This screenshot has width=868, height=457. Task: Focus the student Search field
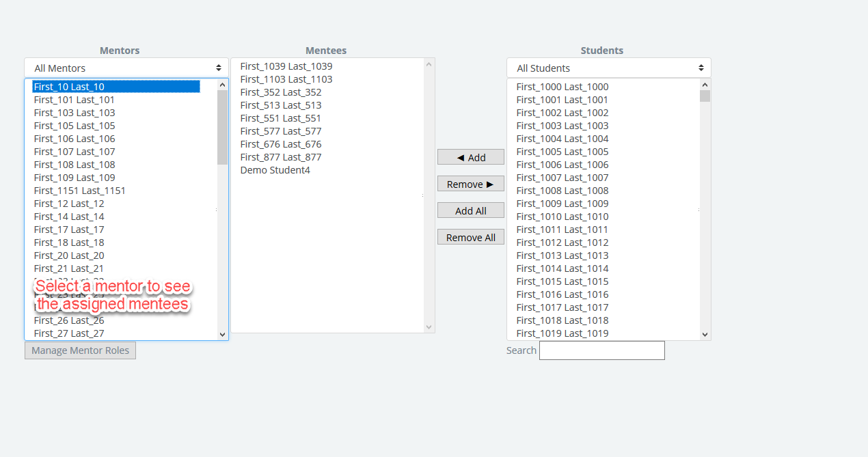click(601, 350)
